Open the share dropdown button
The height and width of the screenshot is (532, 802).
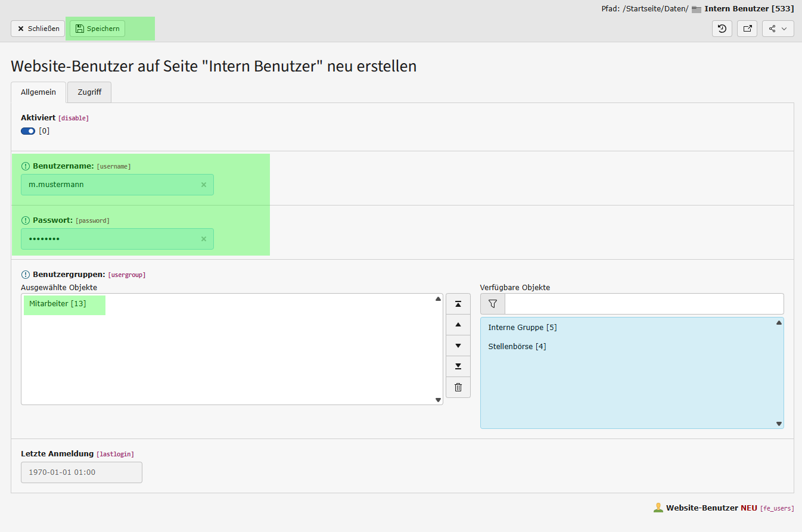pos(778,29)
